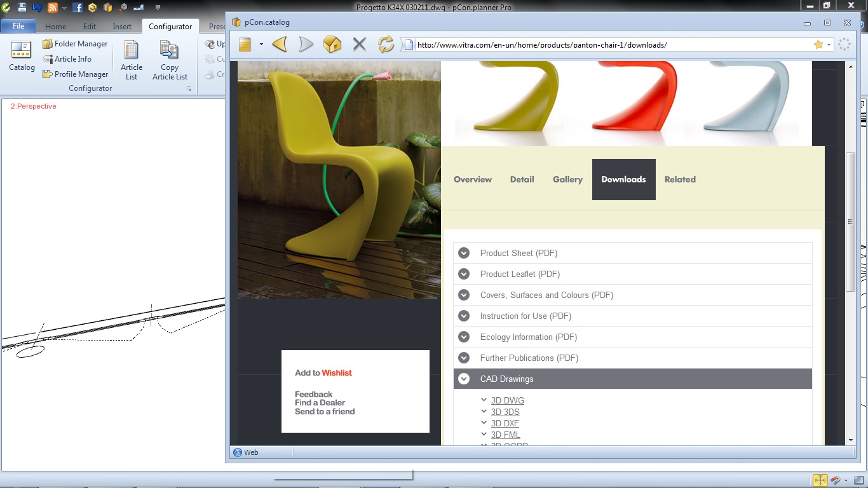Click the Undo arrow icon
The image size is (868, 488).
coord(37,8)
